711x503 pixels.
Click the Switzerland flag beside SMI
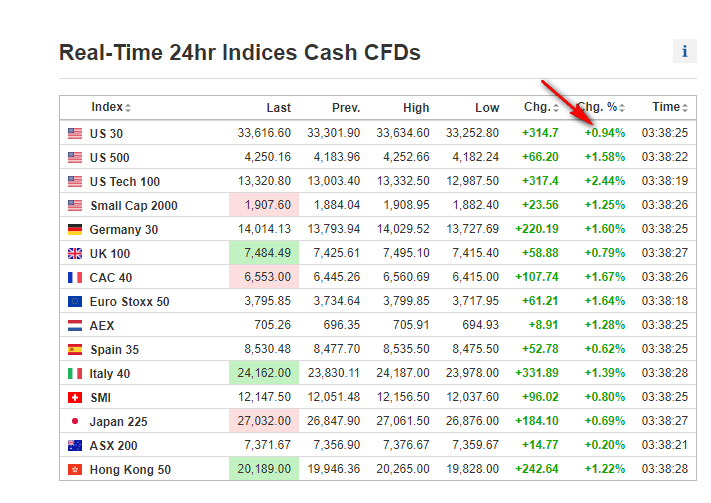click(75, 397)
